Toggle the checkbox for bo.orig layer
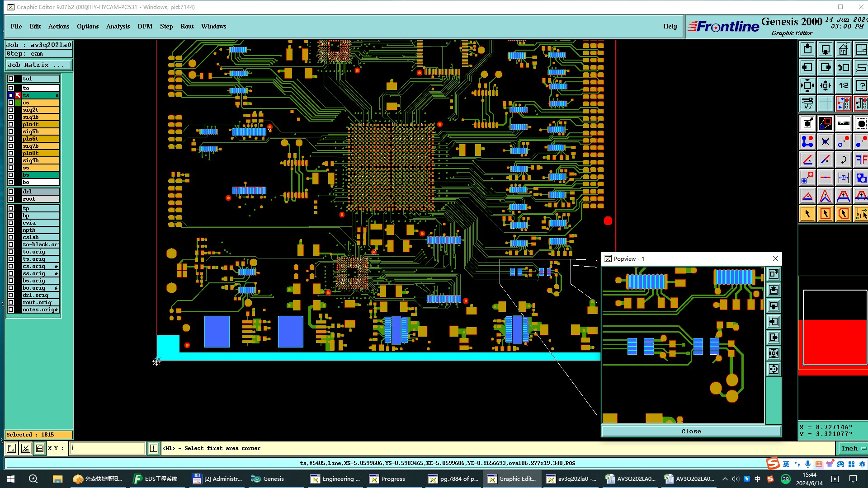This screenshot has width=868, height=488. 11,288
